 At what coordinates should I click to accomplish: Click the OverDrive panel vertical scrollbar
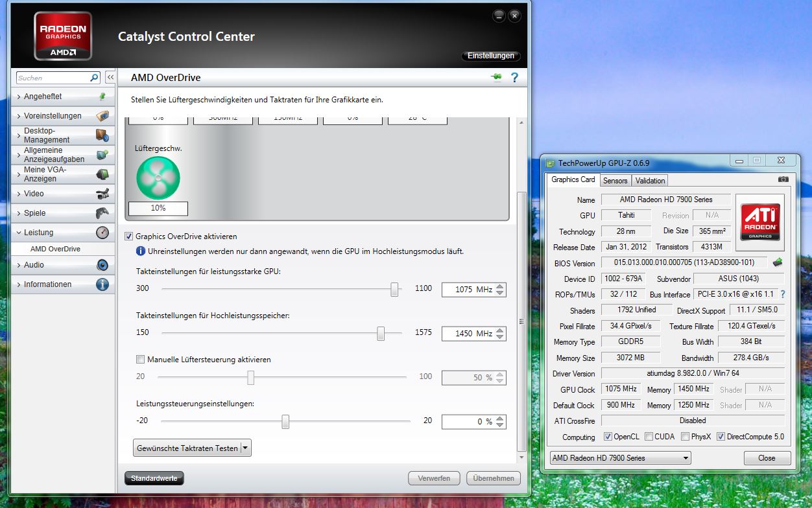[521, 322]
